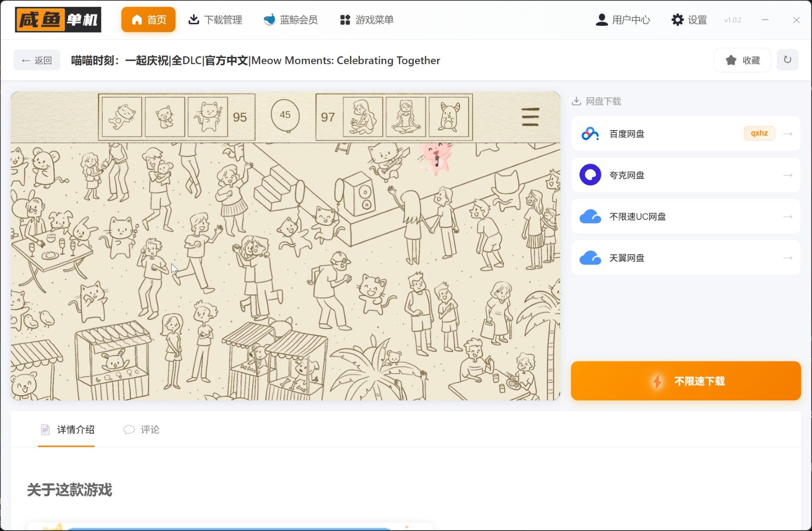Open the 设置 gear icon
This screenshot has height=531, width=812.
677,19
